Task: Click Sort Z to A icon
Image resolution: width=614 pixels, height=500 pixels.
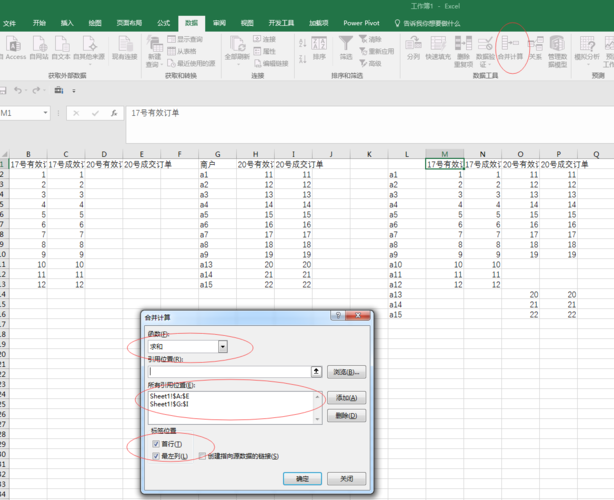Action: [303, 59]
